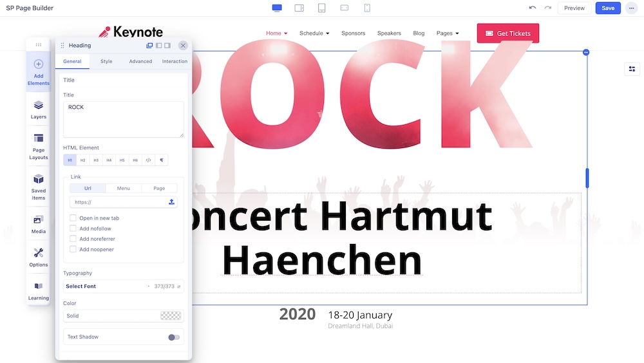Expand the Schedule dropdown menu
This screenshot has width=644, height=363.
pos(314,33)
